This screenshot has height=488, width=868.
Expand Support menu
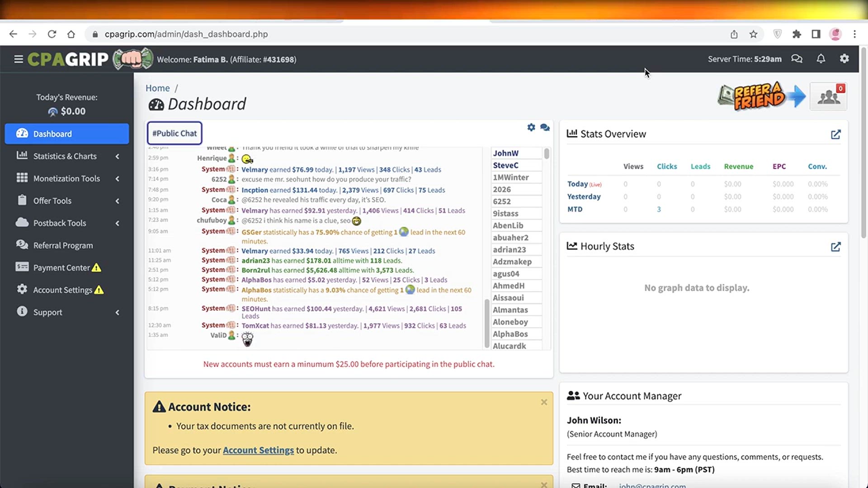(67, 312)
